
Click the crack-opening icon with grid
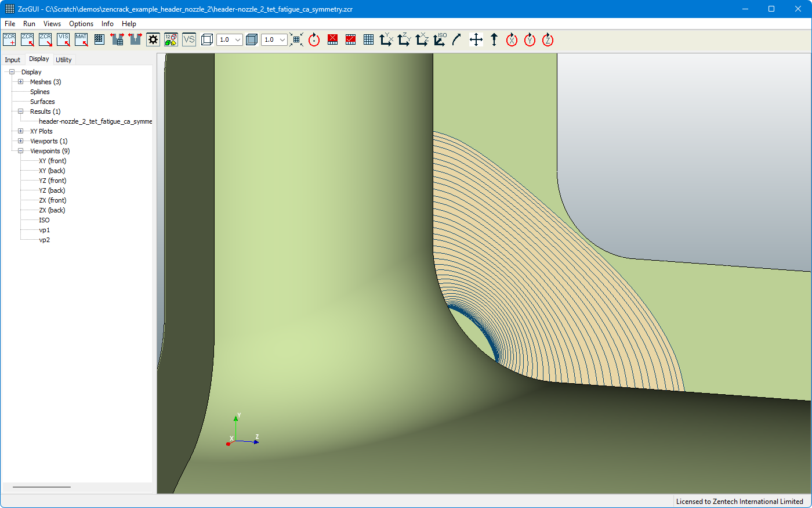117,39
